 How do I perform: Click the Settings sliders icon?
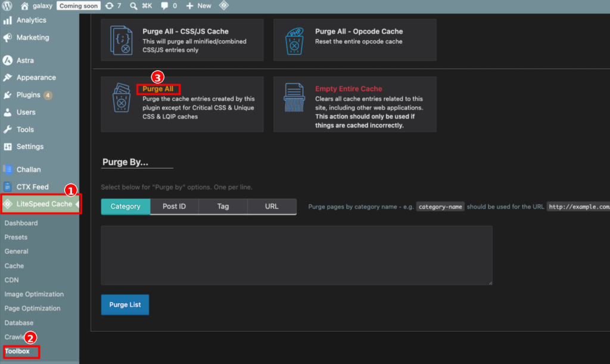click(x=7, y=147)
